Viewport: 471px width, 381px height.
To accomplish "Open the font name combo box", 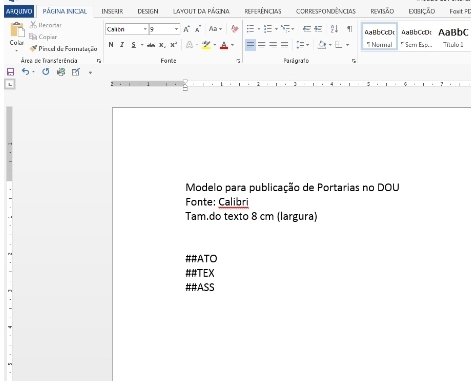I will 126,29.
